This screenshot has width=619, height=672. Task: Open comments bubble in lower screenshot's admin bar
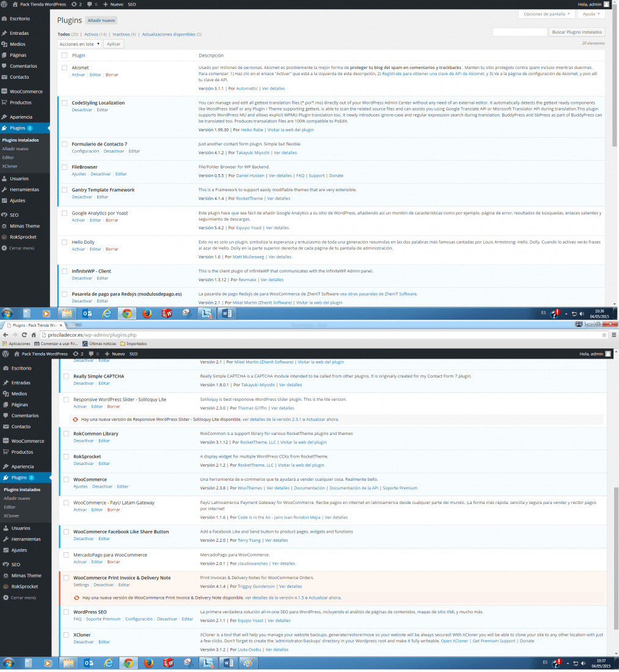tap(93, 354)
